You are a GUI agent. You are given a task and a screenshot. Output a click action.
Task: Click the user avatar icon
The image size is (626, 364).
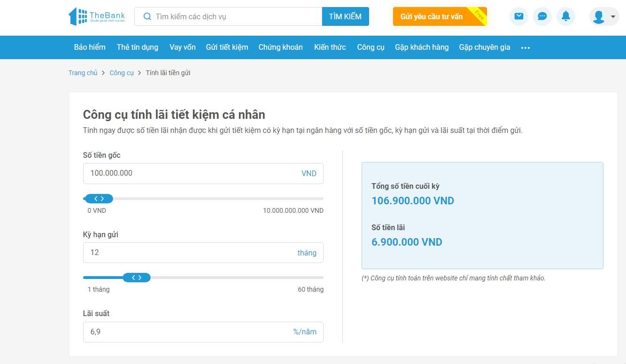598,17
